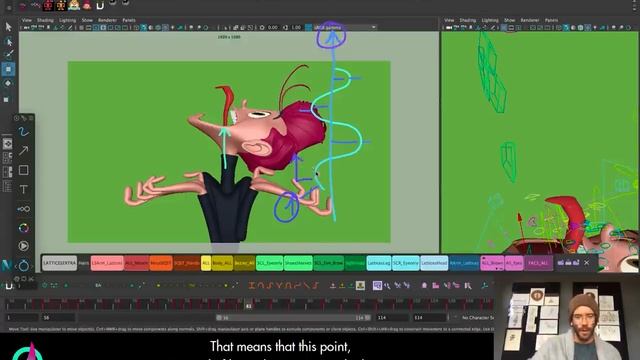
Task: Activate the highlighted Move tool
Action: pyautogui.click(x=8, y=69)
